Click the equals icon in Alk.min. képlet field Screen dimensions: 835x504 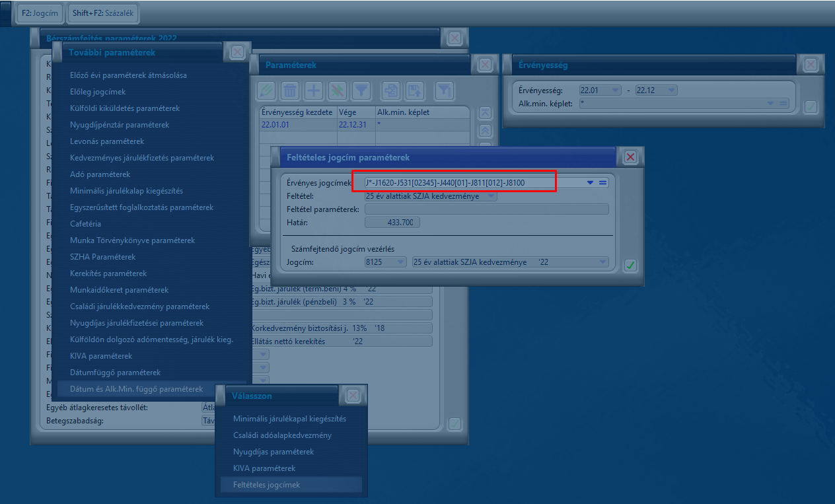pyautogui.click(x=783, y=104)
